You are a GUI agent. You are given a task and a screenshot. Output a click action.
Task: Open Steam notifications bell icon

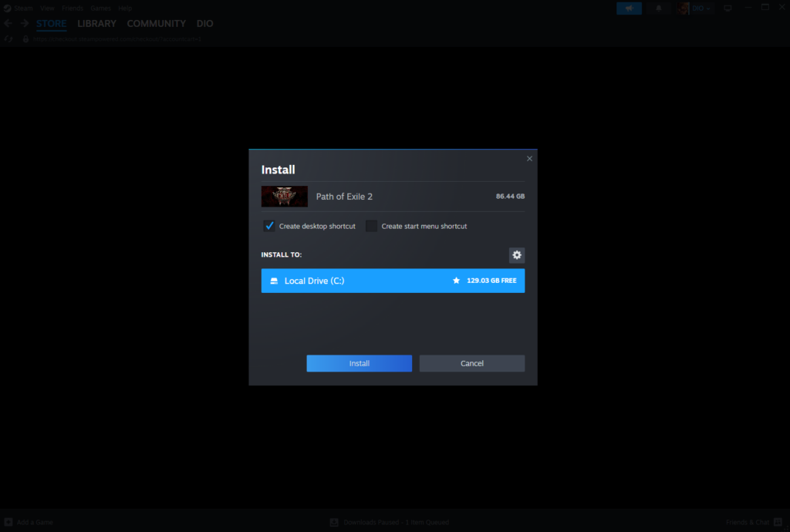click(658, 8)
